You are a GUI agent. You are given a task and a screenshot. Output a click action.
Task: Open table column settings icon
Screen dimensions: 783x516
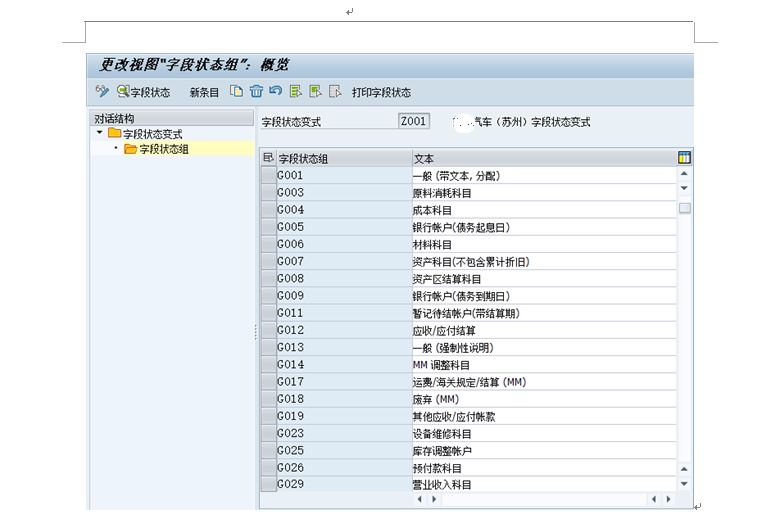point(684,158)
